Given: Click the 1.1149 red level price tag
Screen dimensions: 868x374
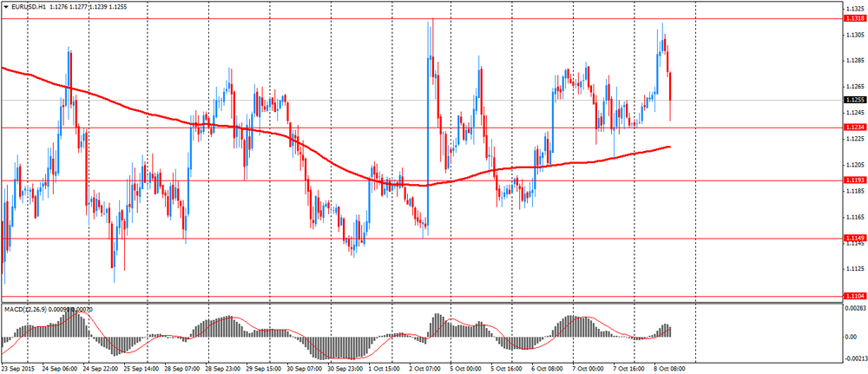Looking at the screenshot, I should point(855,238).
